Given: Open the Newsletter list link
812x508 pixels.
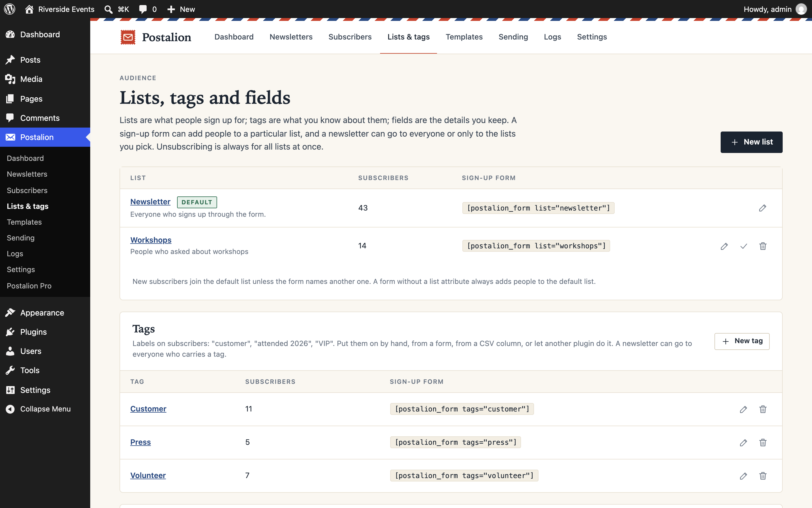Looking at the screenshot, I should pyautogui.click(x=150, y=202).
